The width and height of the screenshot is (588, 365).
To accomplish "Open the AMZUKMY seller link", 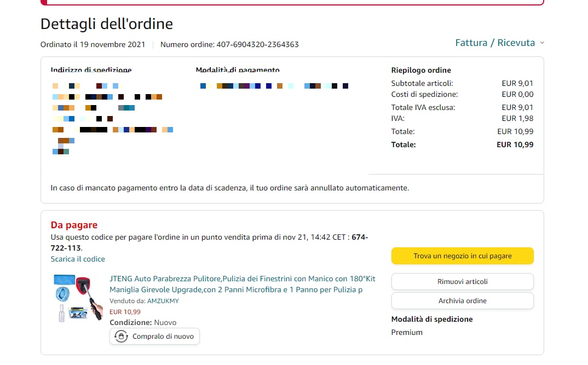I will coord(163,301).
